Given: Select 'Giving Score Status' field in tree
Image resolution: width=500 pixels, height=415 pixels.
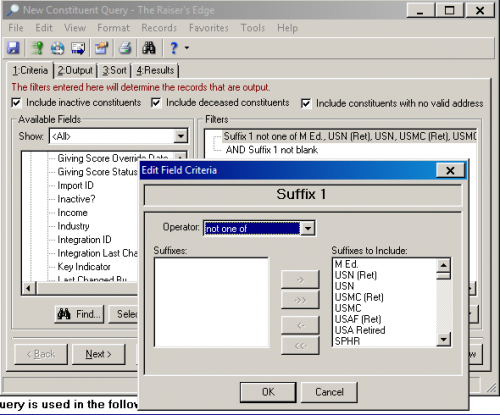Looking at the screenshot, I should (97, 172).
